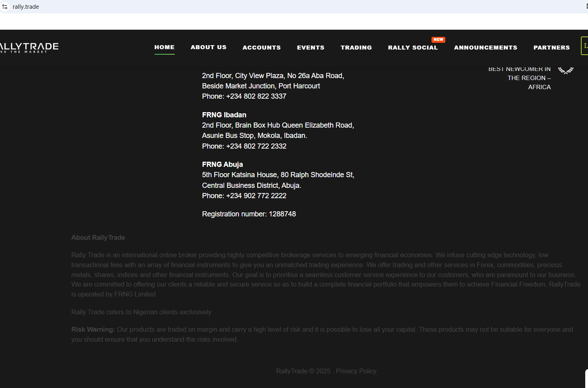Click the FRNG Ibadan office heading
This screenshot has width=588, height=388.
[x=224, y=115]
